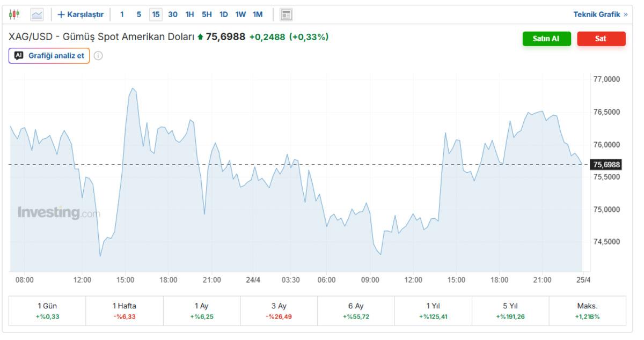
Task: Select the 1 minute interval
Action: pyautogui.click(x=122, y=14)
